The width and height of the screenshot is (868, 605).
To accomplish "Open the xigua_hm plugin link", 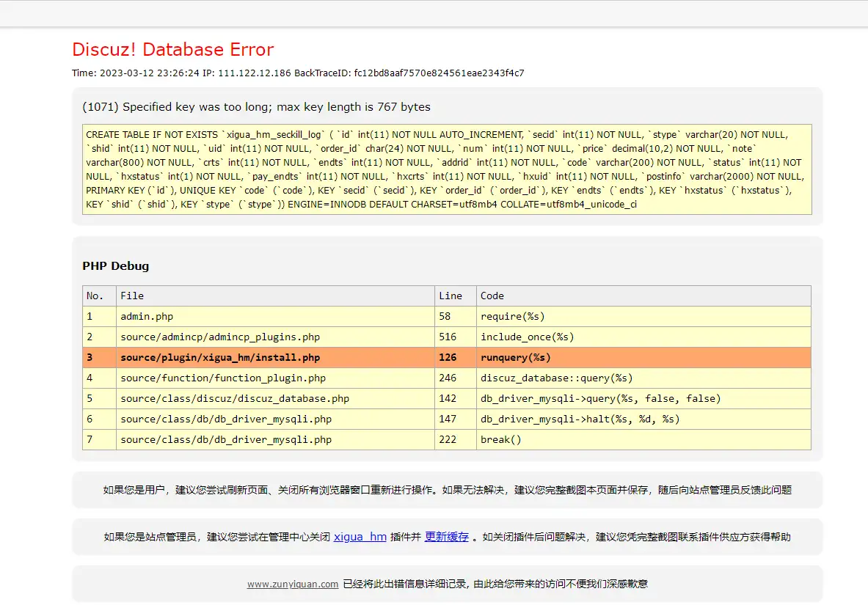I will click(360, 537).
